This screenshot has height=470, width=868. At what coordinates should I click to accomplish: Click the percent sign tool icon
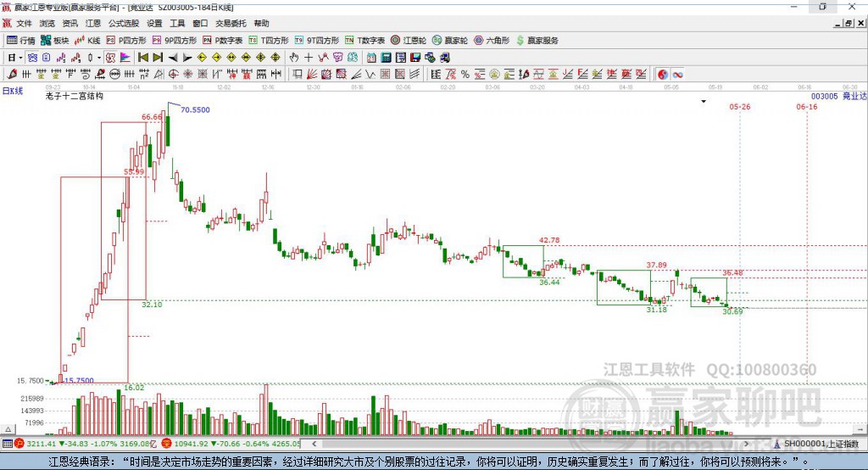(x=465, y=75)
